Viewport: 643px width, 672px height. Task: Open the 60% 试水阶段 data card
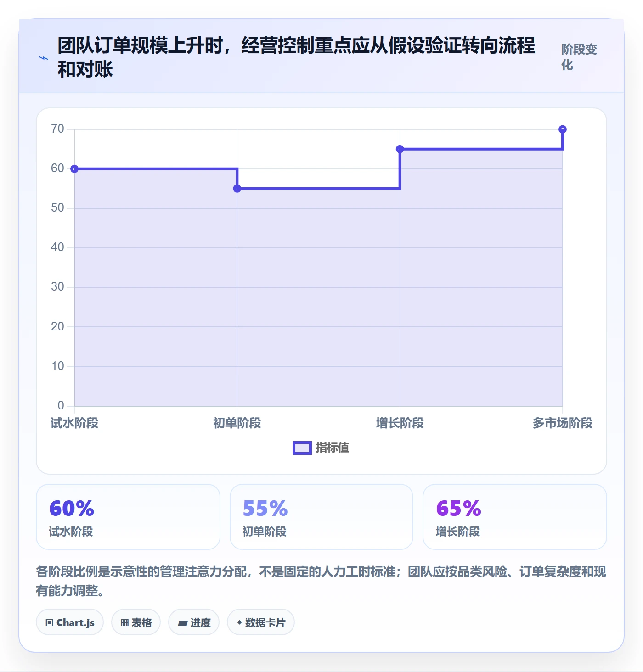[128, 517]
